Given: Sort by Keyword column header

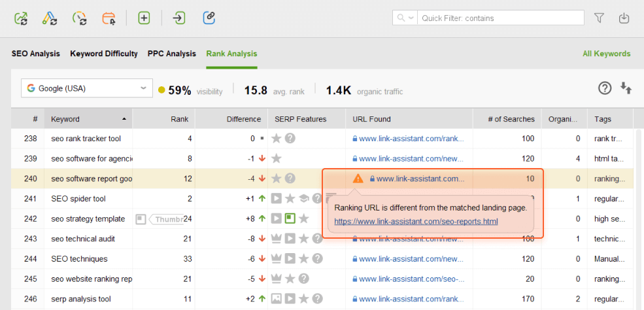Looking at the screenshot, I should pyautogui.click(x=88, y=119).
